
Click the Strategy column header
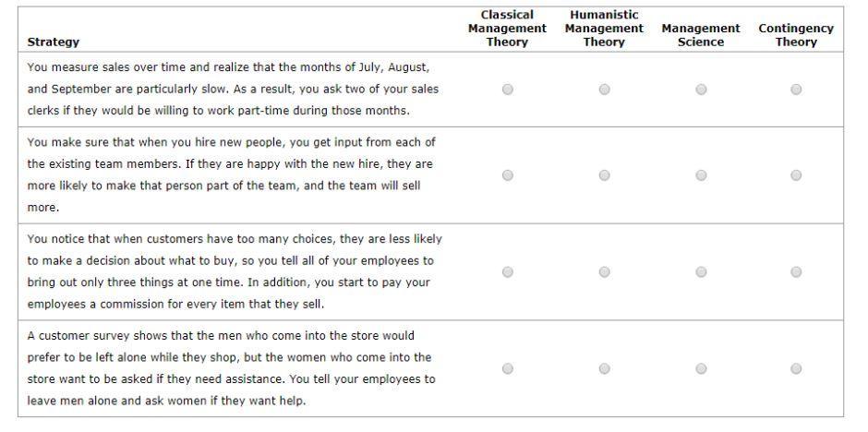coord(54,42)
